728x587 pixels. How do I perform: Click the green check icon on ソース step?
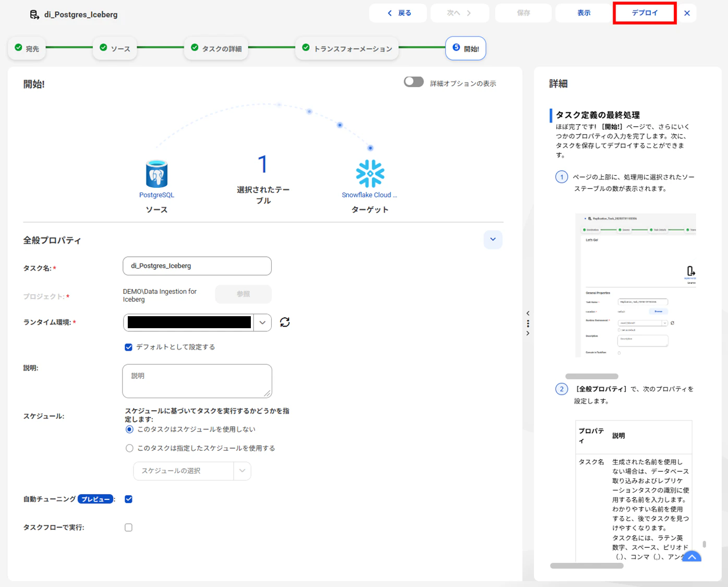pyautogui.click(x=103, y=47)
